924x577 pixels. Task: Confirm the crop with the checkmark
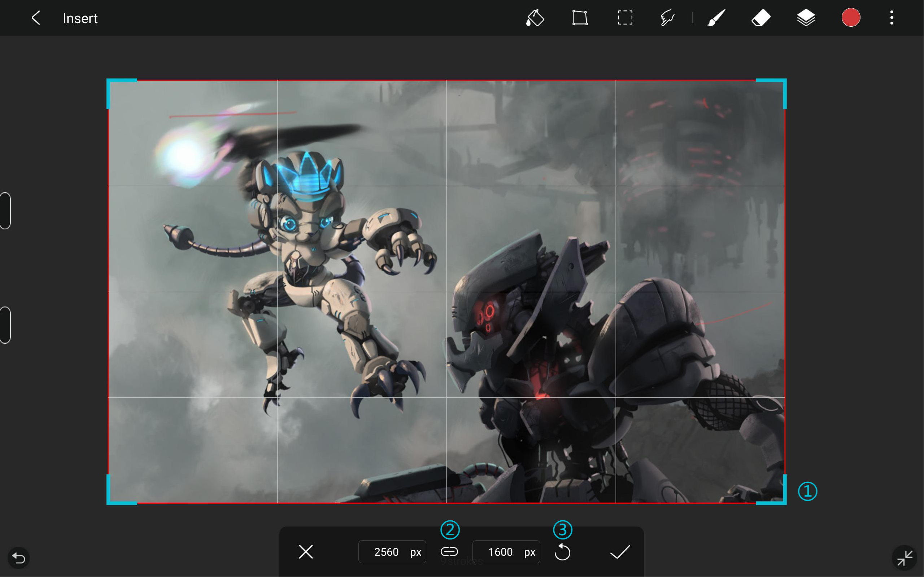coord(620,552)
